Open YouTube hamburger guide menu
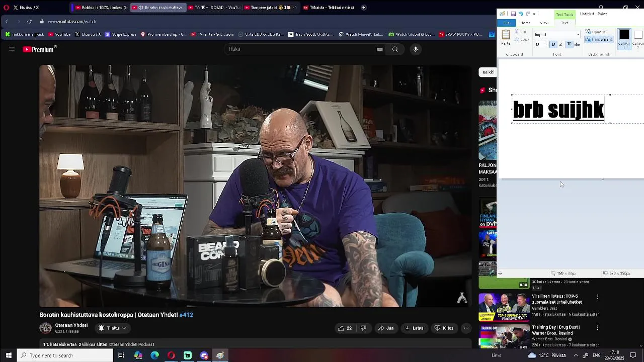The width and height of the screenshot is (644, 362). pyautogui.click(x=12, y=49)
